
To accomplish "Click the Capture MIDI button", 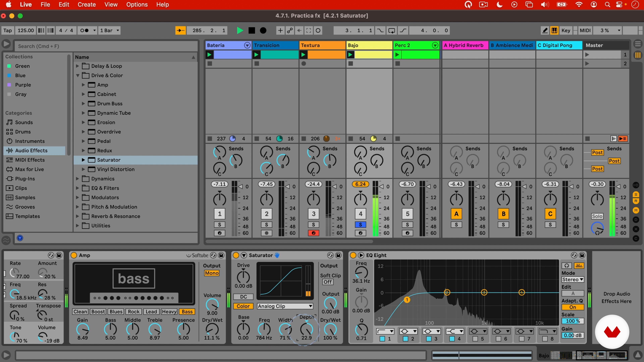I will 309,31.
